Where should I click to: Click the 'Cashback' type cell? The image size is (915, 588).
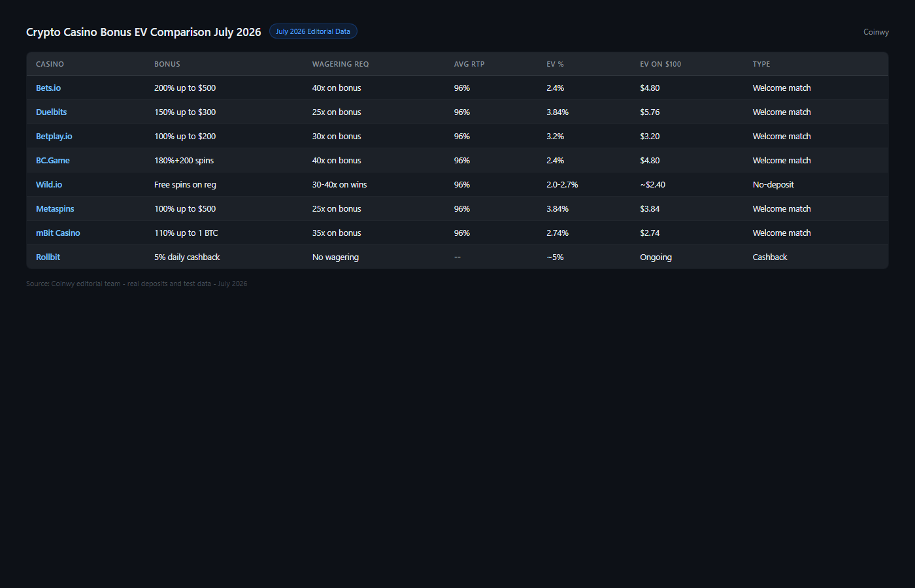[x=770, y=257]
